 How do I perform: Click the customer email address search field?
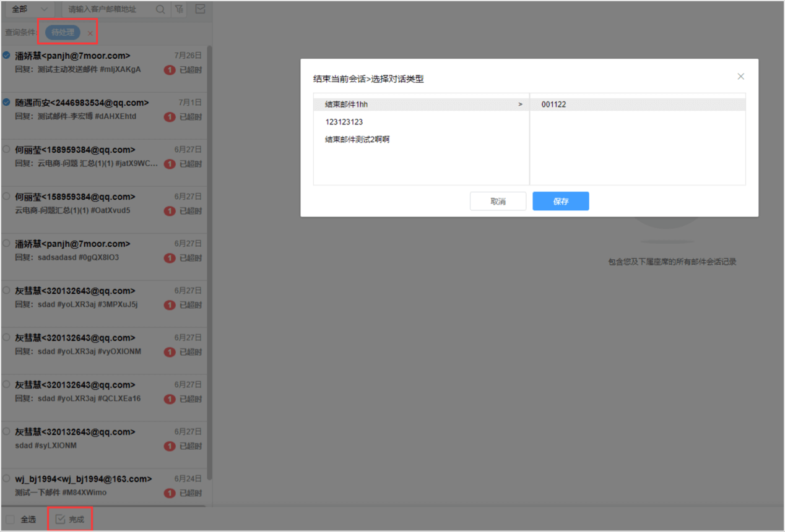(x=109, y=9)
